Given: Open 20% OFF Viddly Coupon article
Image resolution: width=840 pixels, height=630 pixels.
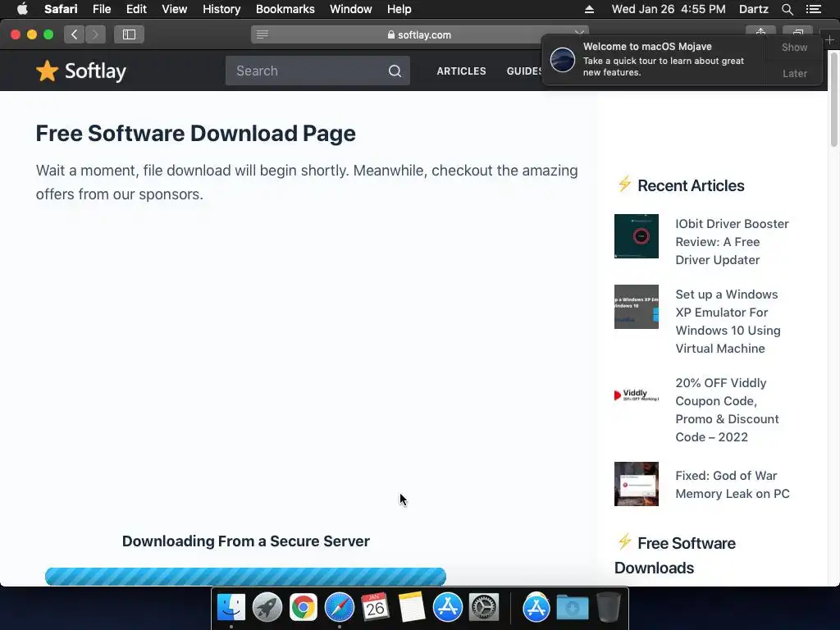Looking at the screenshot, I should pos(727,410).
